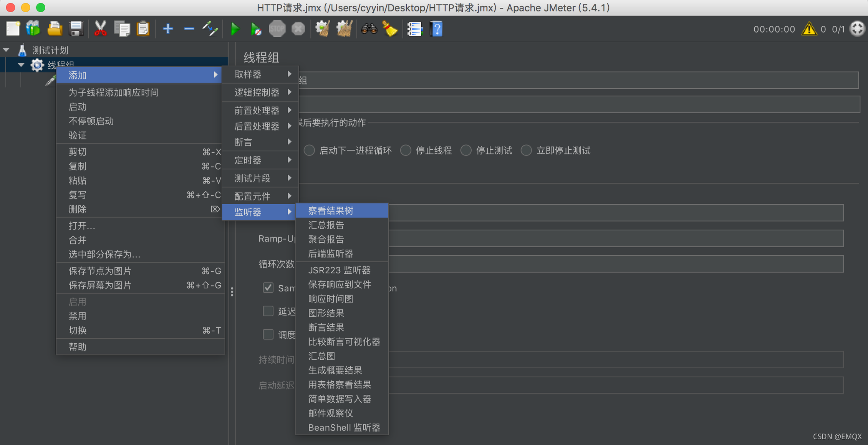Click 帮助 in context menu
This screenshot has height=445, width=868.
(141, 347)
